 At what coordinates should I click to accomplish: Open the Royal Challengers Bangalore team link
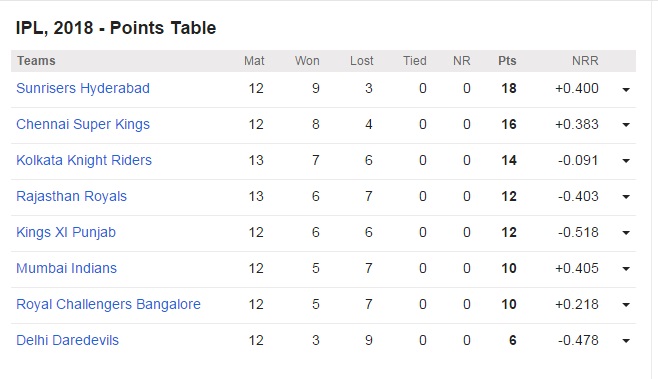pos(108,304)
